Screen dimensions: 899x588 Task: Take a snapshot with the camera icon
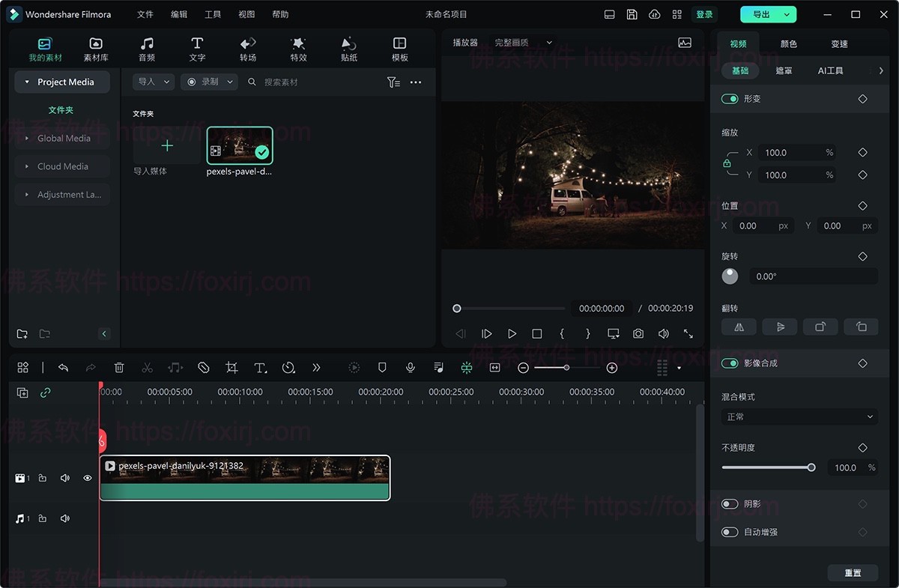click(x=638, y=334)
